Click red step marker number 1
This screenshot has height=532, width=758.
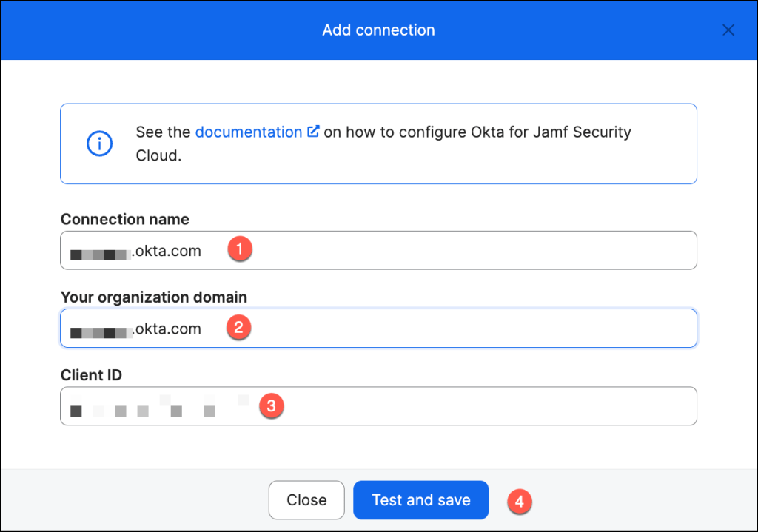tap(241, 249)
